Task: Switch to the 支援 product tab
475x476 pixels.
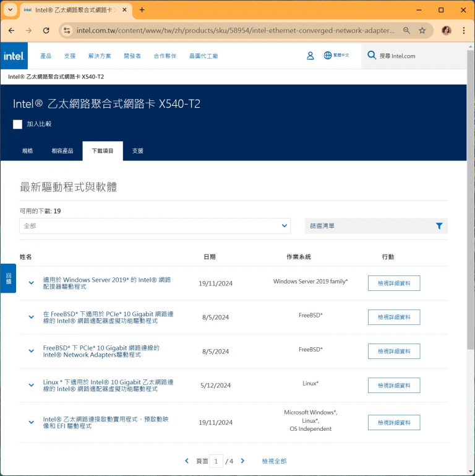Action: click(137, 151)
